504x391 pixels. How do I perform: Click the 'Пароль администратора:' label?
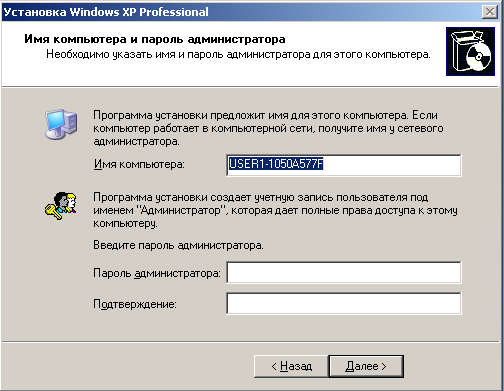tap(157, 273)
